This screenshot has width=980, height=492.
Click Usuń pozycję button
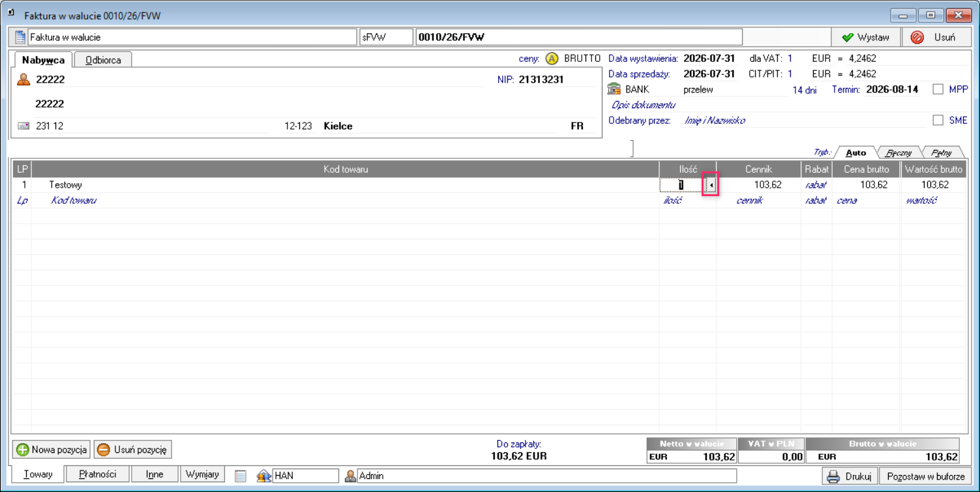[132, 450]
